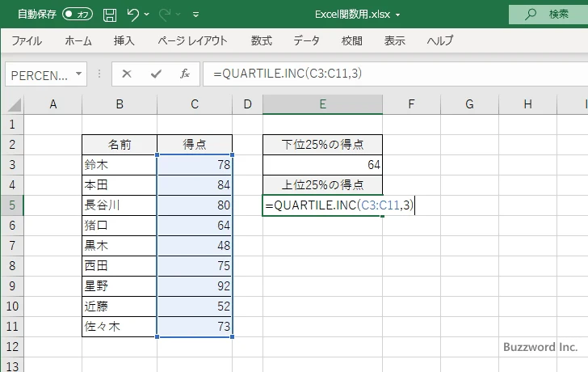588x372 pixels.
Task: Switch to the ホーム ribbon tab
Action: [78, 40]
